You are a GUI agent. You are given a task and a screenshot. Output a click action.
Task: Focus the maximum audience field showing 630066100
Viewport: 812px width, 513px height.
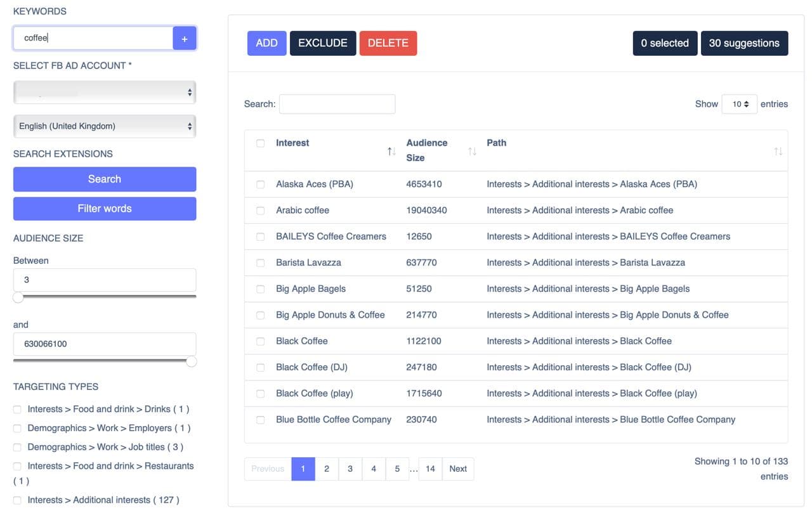click(x=105, y=344)
